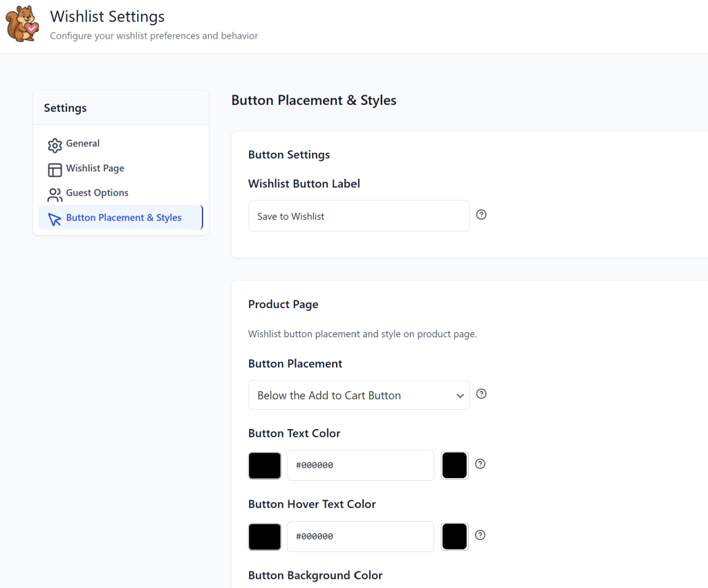Viewport: 708px width, 588px height.
Task: Open the Button Placement dropdown
Action: [x=358, y=395]
